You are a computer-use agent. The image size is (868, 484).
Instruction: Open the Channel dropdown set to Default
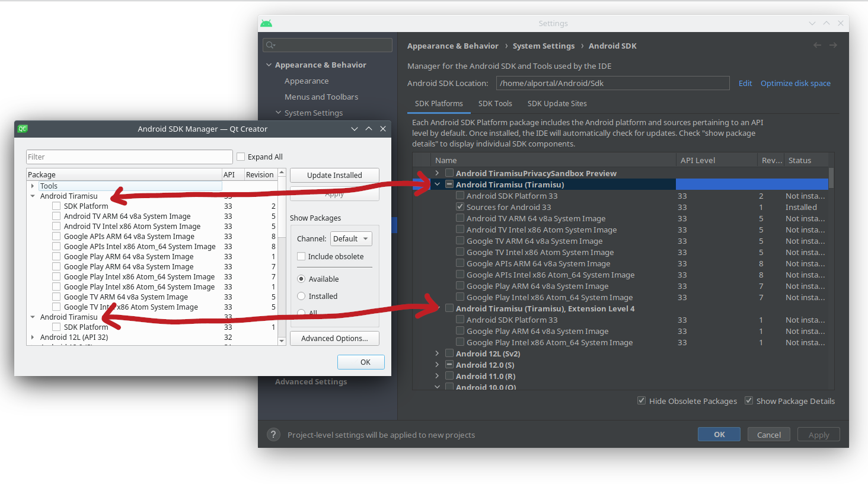351,238
